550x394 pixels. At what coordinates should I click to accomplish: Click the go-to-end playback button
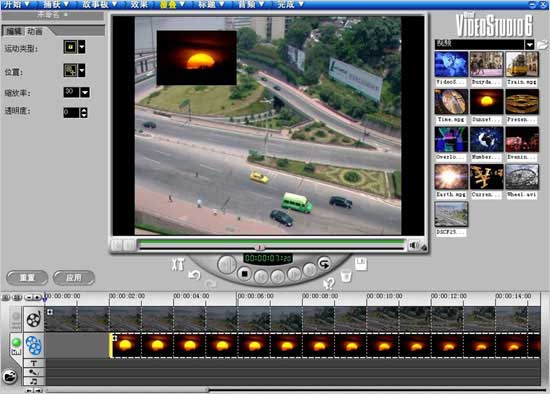310,269
